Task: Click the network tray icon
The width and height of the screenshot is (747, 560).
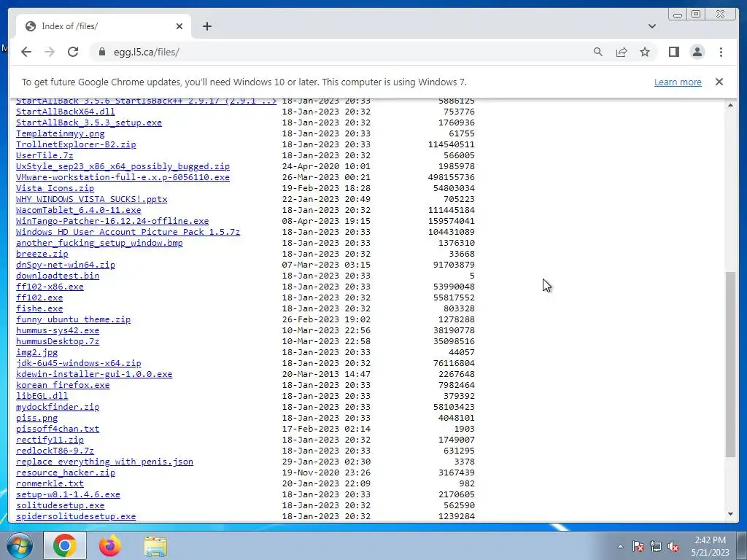Action: [656, 546]
